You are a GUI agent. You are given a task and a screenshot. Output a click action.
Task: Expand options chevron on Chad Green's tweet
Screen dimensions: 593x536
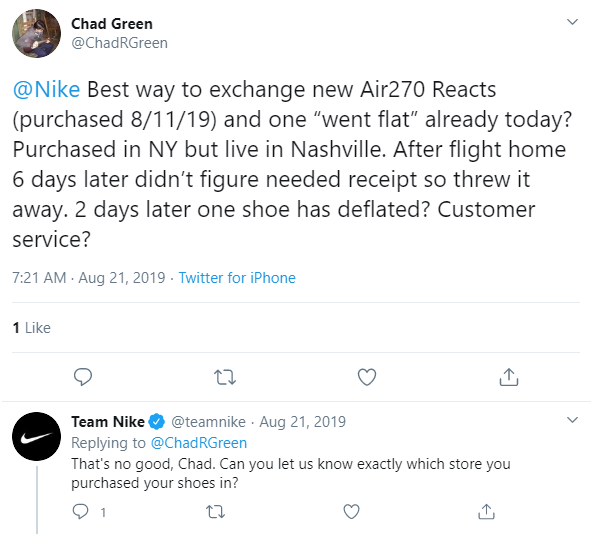coord(573,22)
